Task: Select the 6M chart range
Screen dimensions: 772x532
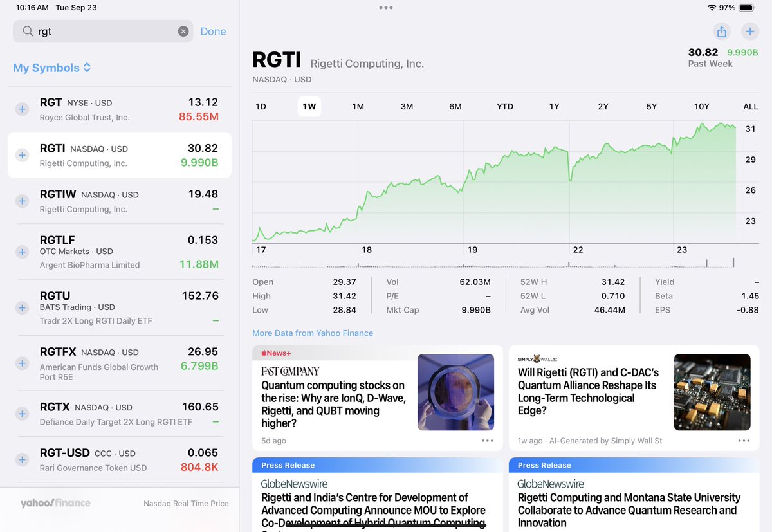Action: [455, 107]
